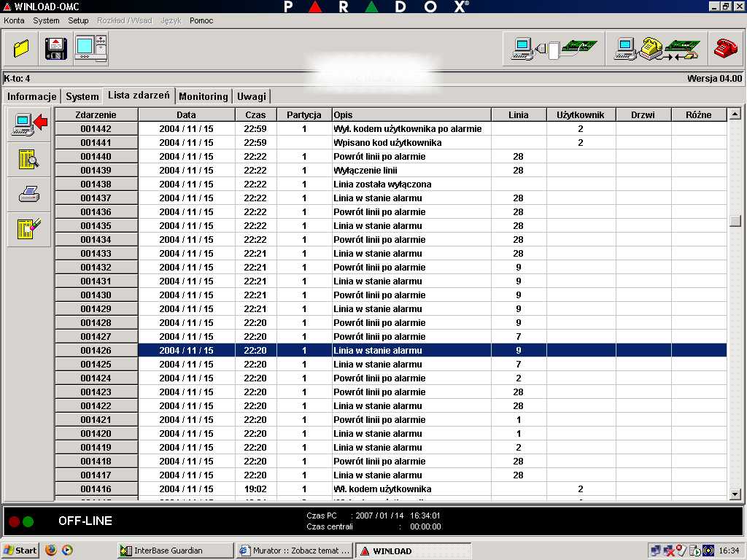Click the Zdarzenie column header
The image size is (747, 560).
pos(96,114)
